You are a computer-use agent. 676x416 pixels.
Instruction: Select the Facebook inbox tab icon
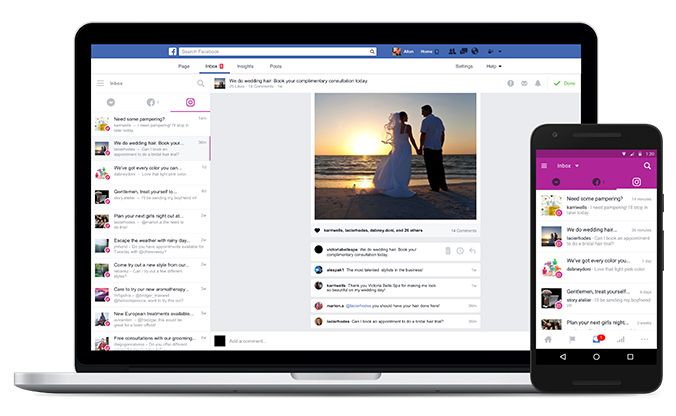(x=152, y=102)
